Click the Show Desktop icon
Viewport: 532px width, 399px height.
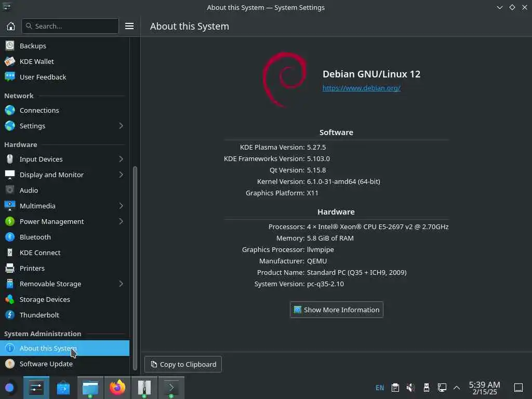[518, 388]
